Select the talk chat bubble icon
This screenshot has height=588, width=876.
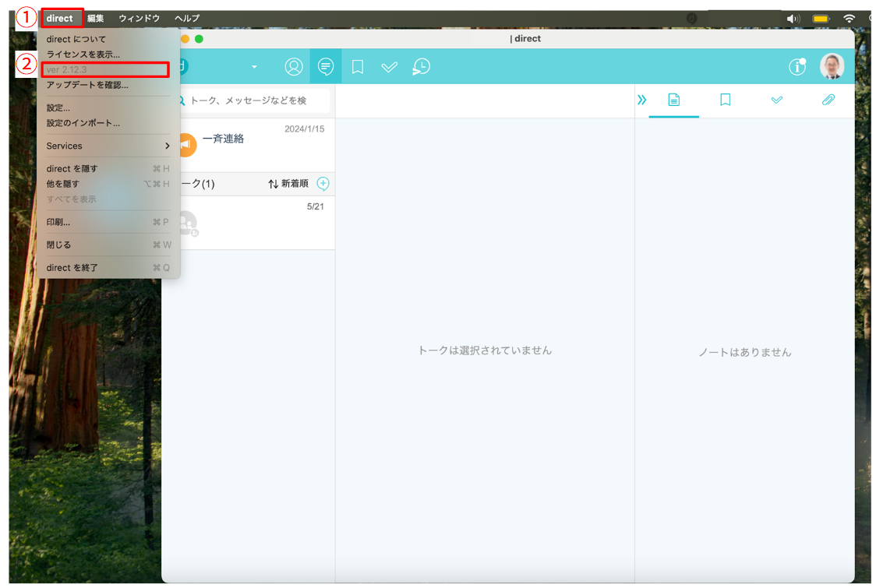pos(326,67)
